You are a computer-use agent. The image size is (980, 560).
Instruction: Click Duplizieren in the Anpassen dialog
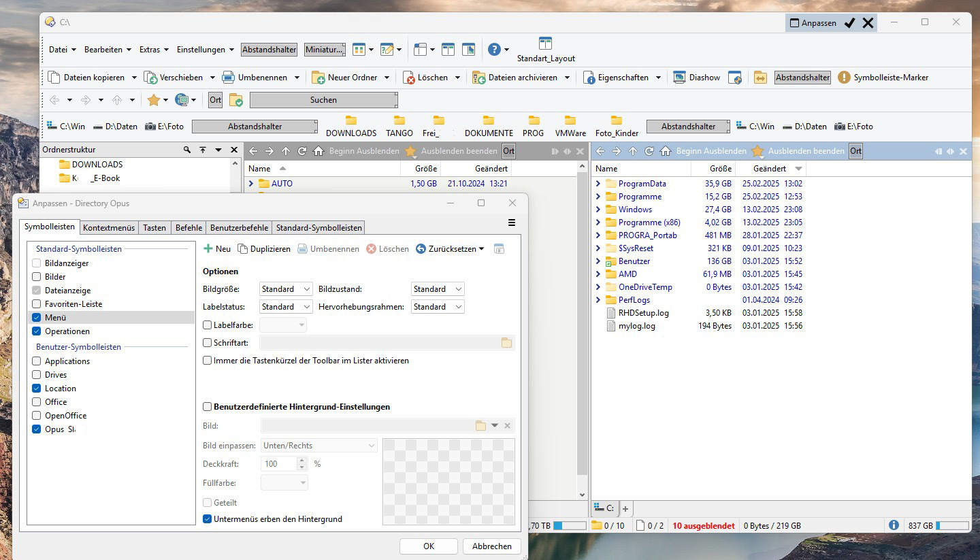coord(264,249)
